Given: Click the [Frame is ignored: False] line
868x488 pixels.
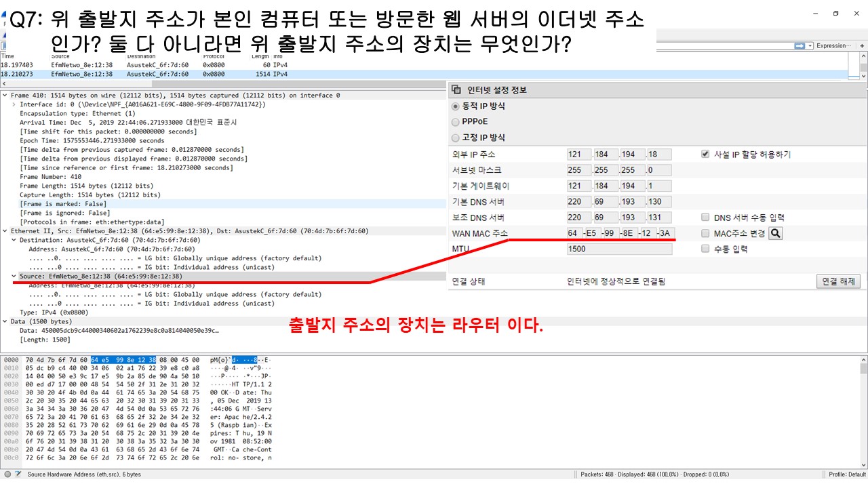Looking at the screenshot, I should pyautogui.click(x=64, y=213).
